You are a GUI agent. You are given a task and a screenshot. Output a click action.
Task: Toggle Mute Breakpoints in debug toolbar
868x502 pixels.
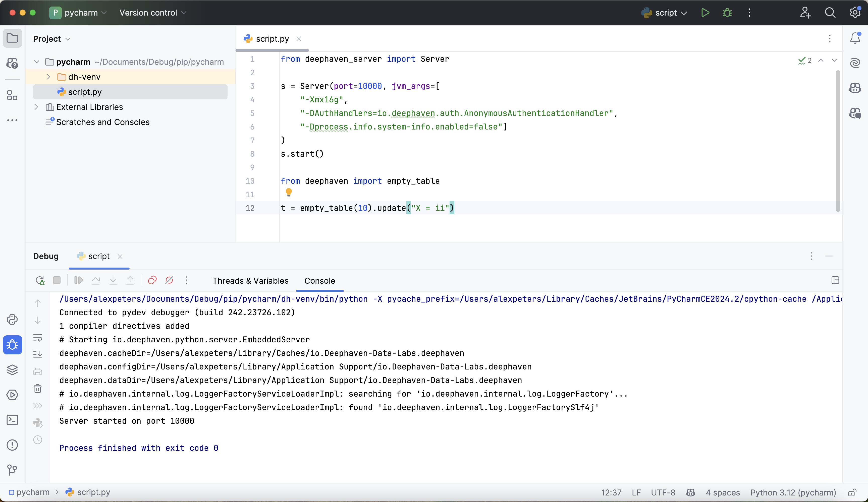(169, 280)
